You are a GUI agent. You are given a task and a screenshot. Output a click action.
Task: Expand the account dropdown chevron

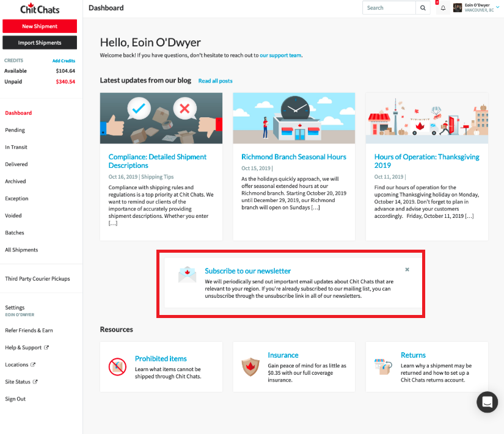(497, 7)
